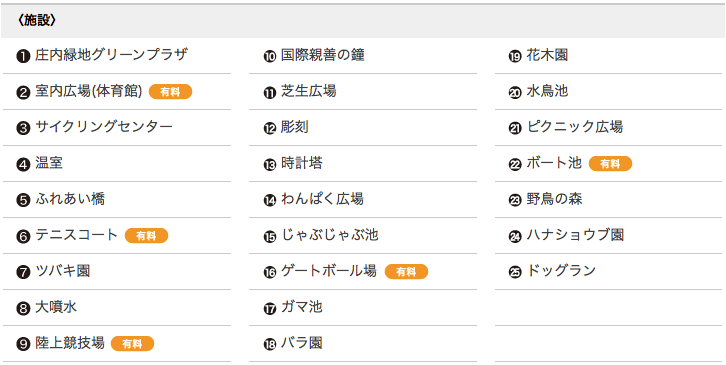Select the number 13 icon for 時計塔

(x=269, y=164)
